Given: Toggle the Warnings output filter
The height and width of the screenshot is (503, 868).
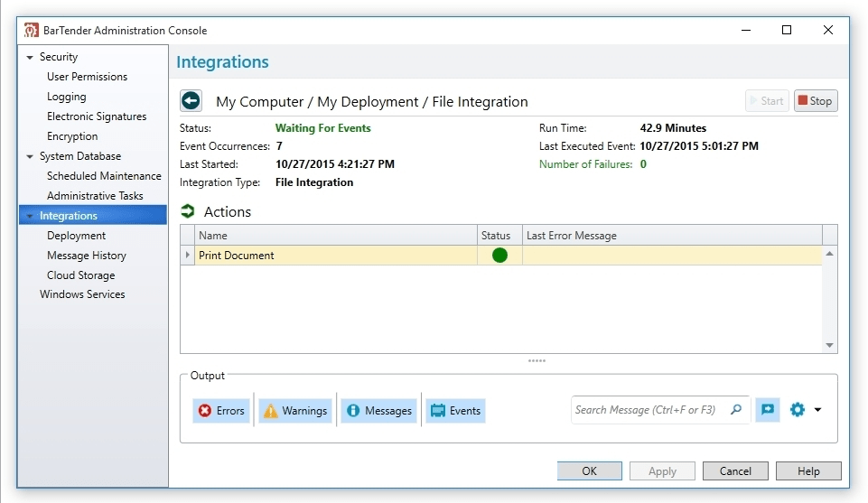Looking at the screenshot, I should 295,411.
